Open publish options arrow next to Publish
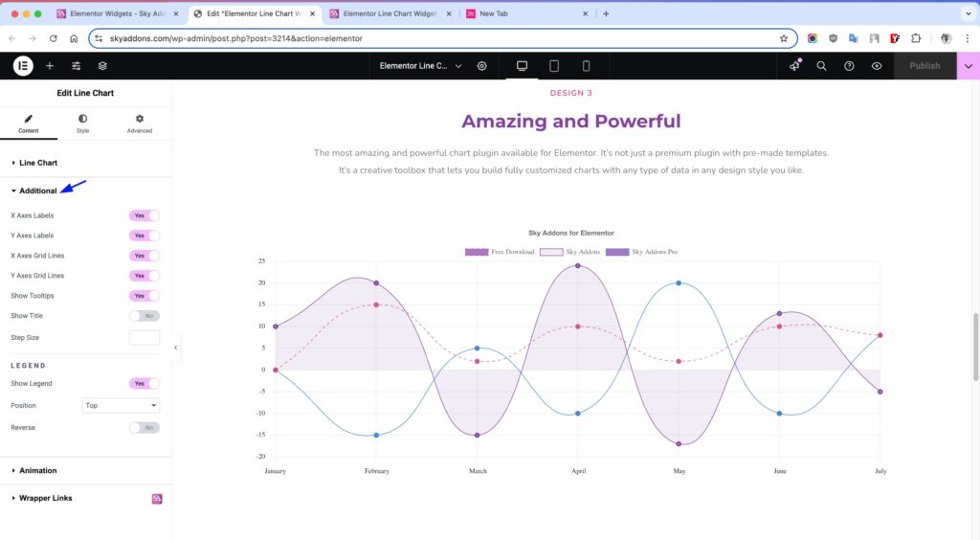980x540 pixels. click(969, 66)
